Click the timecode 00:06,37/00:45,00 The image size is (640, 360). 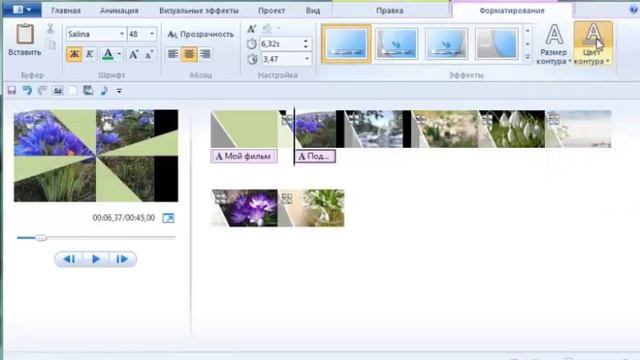pos(124,218)
